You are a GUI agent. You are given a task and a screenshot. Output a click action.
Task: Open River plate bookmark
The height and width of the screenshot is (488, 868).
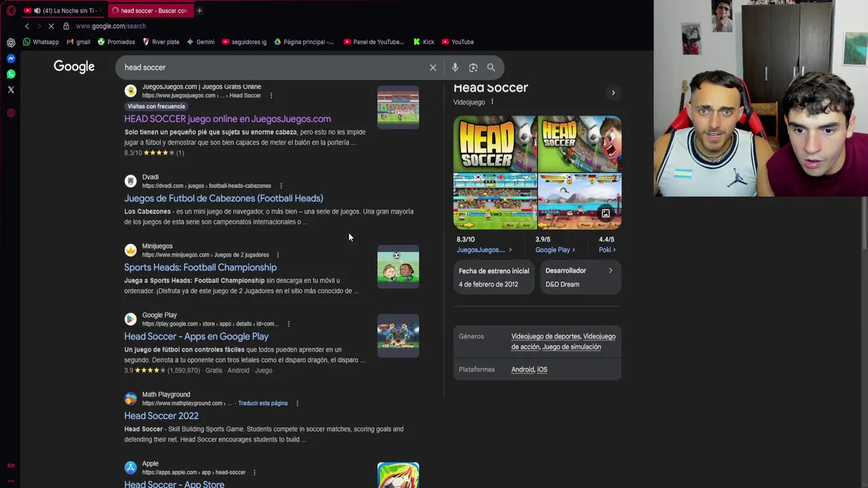tap(161, 42)
